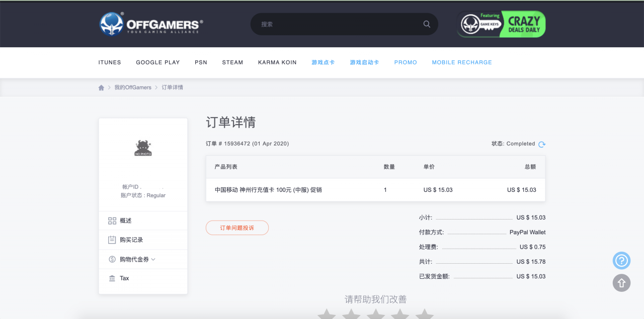Rate with the fourth star
Screen dimensions: 644x319
point(400,314)
